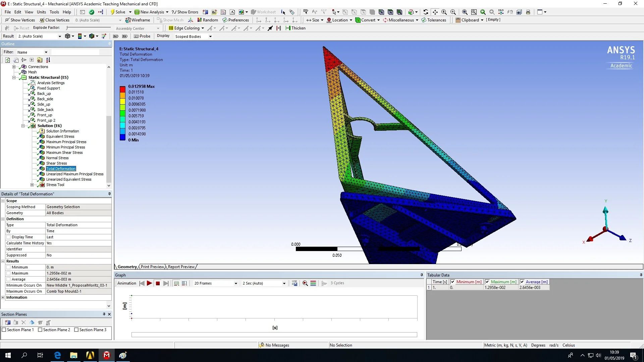644x362 pixels.
Task: Expand the Information details section
Action: pyautogui.click(x=3, y=297)
